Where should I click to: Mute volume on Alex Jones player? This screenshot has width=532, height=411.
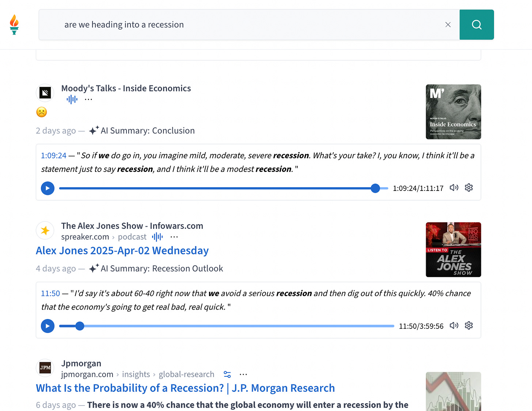tap(454, 325)
